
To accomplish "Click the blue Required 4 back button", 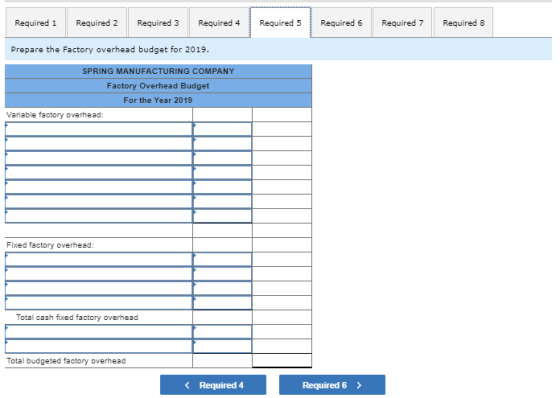I will tap(213, 385).
